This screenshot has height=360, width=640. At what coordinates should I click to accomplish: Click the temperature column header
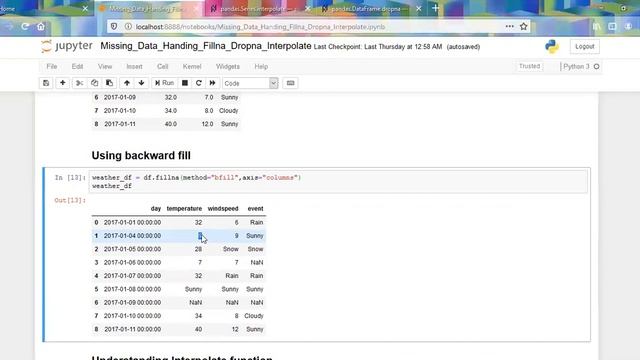pos(184,209)
